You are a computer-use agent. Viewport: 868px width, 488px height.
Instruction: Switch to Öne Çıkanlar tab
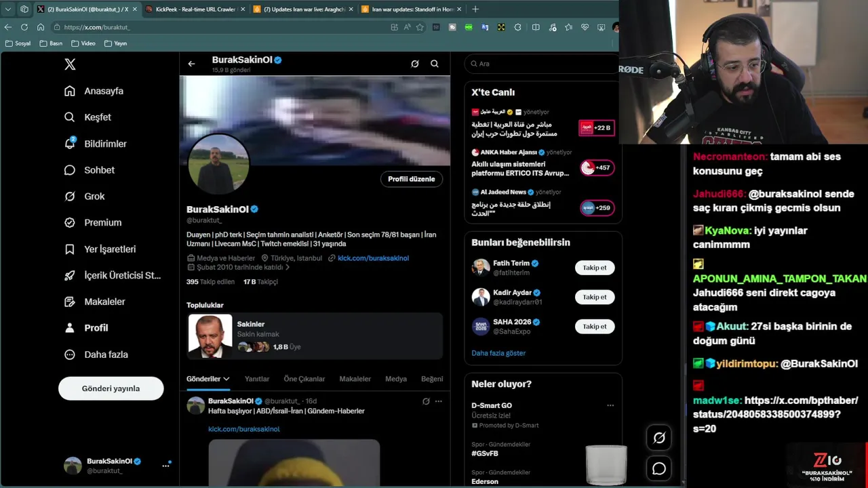304,379
